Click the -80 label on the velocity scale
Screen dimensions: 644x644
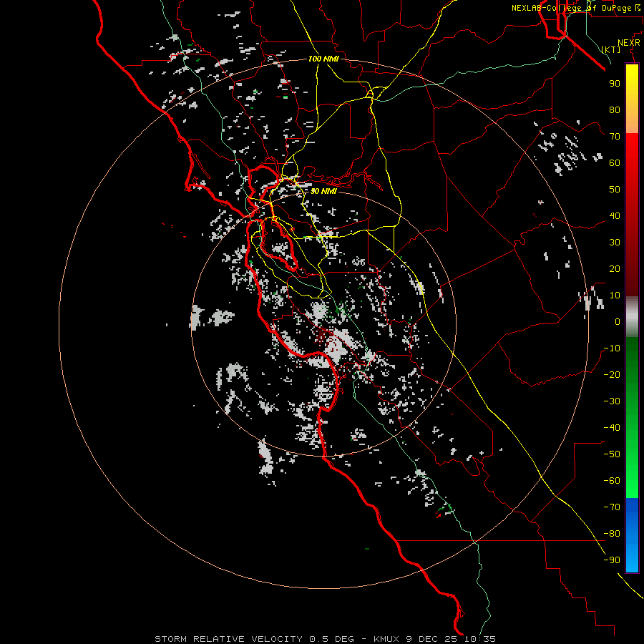612,534
